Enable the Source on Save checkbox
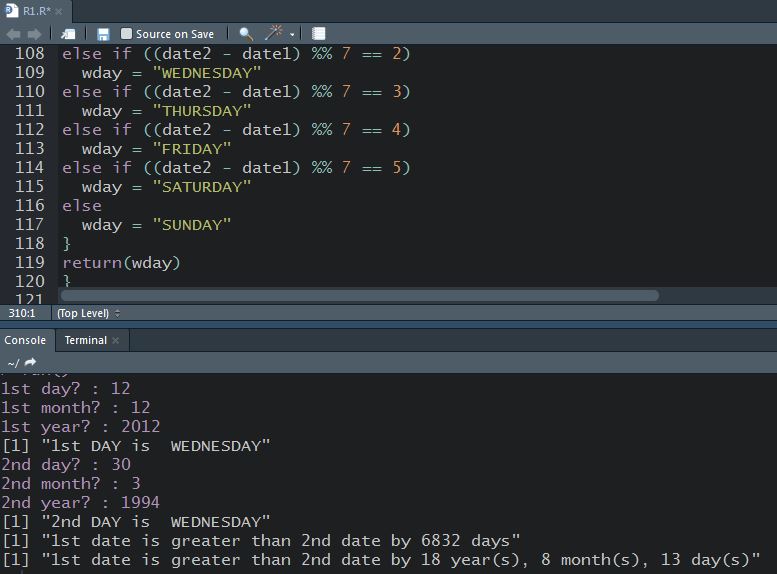This screenshot has width=777, height=574. (126, 34)
